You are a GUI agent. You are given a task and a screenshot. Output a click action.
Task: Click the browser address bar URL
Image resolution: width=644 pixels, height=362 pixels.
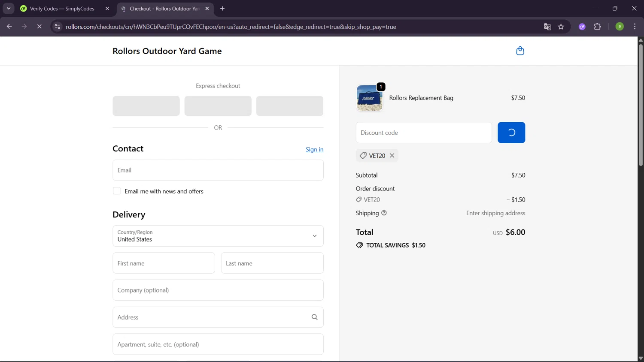231,27
